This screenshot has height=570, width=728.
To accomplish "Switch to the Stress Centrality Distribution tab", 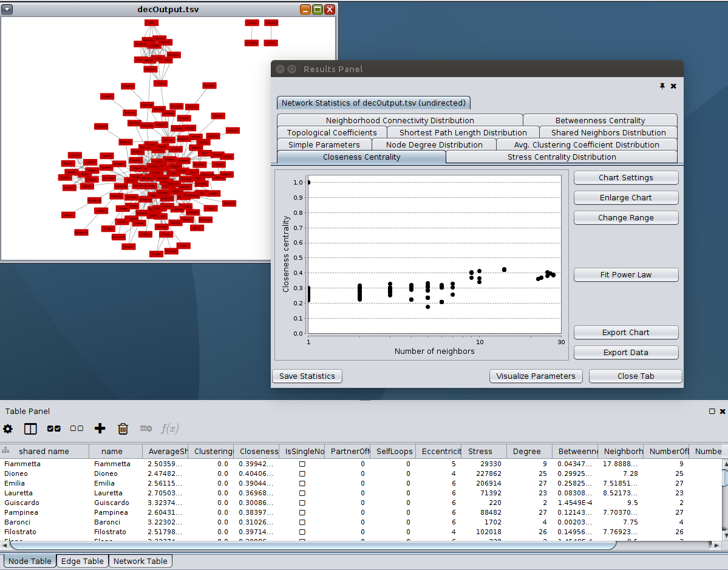I will tap(561, 157).
